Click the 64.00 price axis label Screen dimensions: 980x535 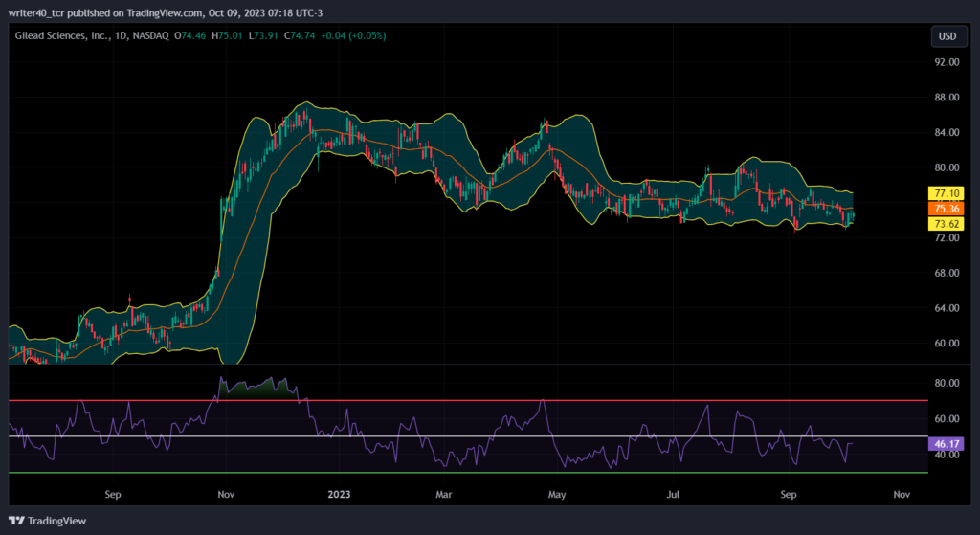point(947,307)
